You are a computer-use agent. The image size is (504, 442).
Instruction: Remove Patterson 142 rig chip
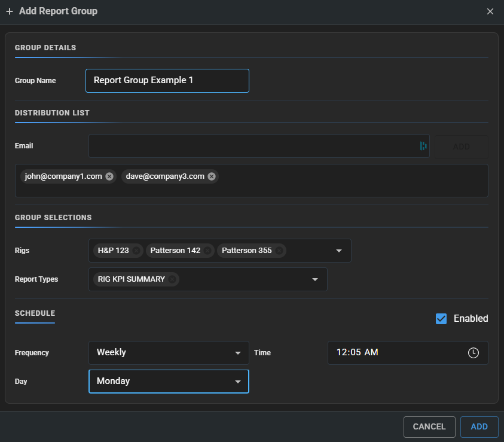point(207,251)
